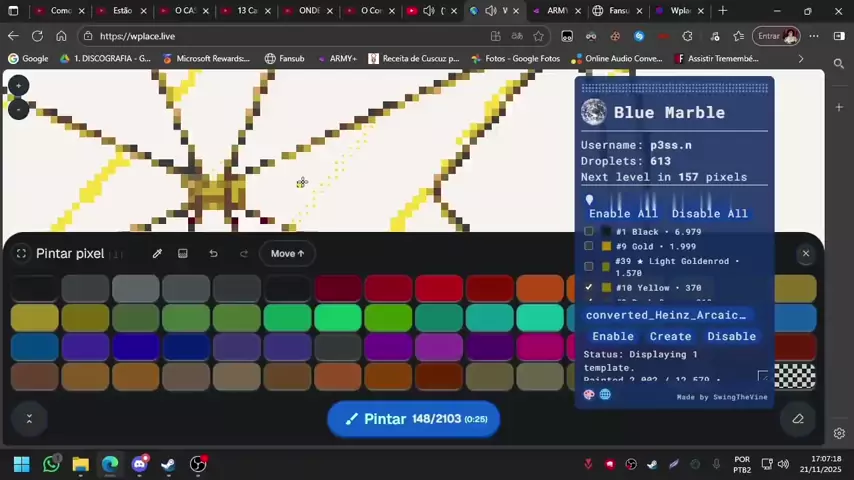Image resolution: width=854 pixels, height=480 pixels.
Task: Select the eraser tool at bottom right
Action: coord(797,419)
